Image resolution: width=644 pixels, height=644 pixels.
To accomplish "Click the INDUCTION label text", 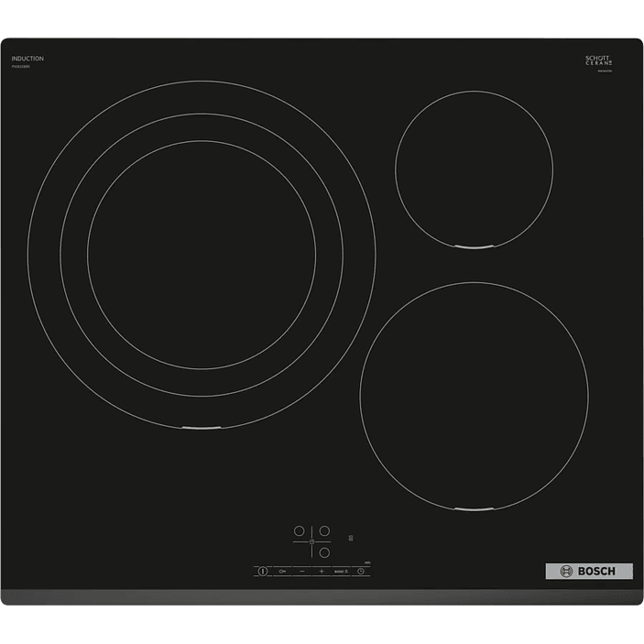I will 29,59.
